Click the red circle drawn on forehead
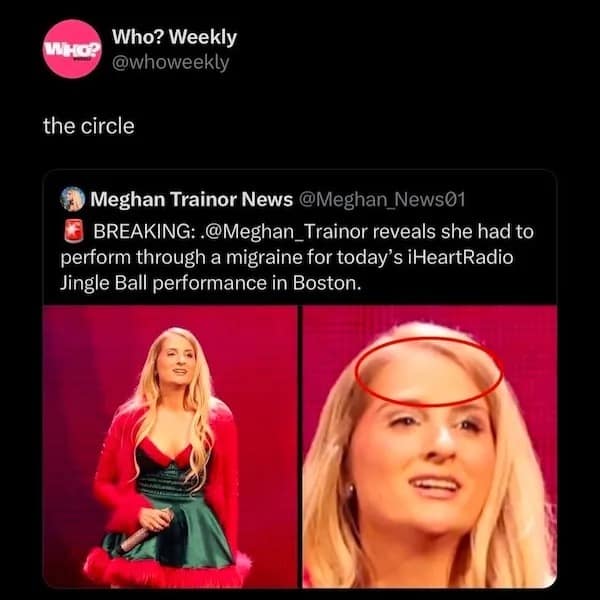Screen dimensions: 600x600 click(x=429, y=371)
